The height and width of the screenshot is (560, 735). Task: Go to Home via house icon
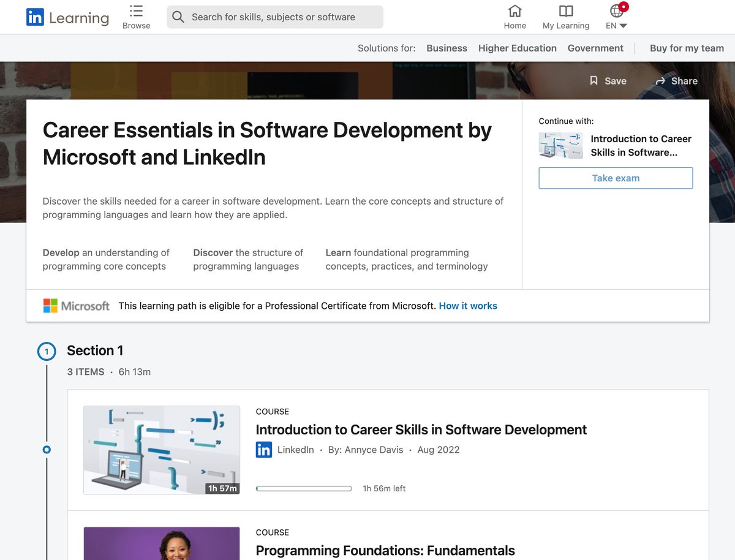click(515, 11)
